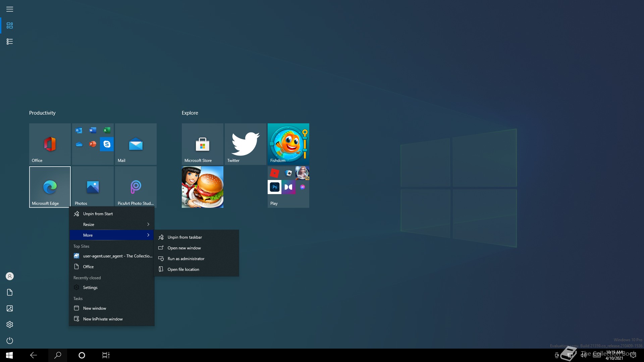Launch the Fishdom game tile

click(288, 144)
